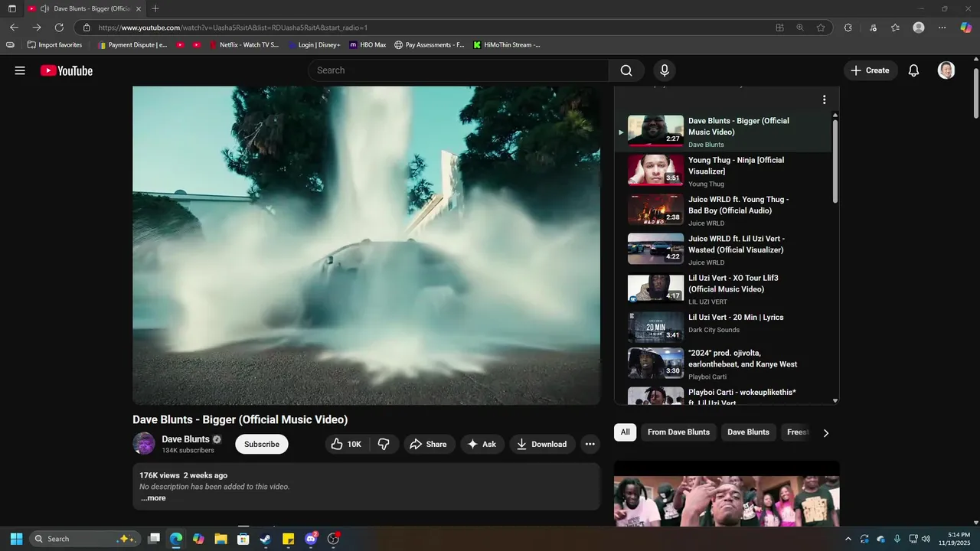Subscribe to Dave Blunts channel
The height and width of the screenshot is (551, 980).
[x=262, y=444]
